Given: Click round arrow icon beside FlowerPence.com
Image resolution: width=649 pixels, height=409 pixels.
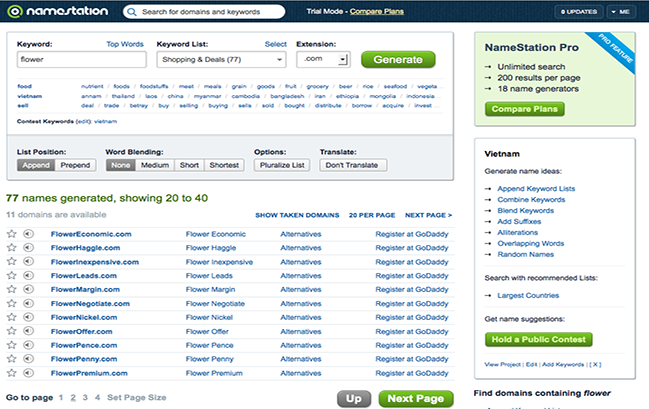Looking at the screenshot, I should 28,345.
